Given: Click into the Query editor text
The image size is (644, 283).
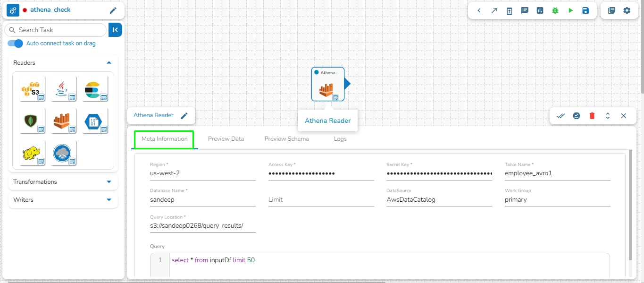Looking at the screenshot, I should pos(213,260).
